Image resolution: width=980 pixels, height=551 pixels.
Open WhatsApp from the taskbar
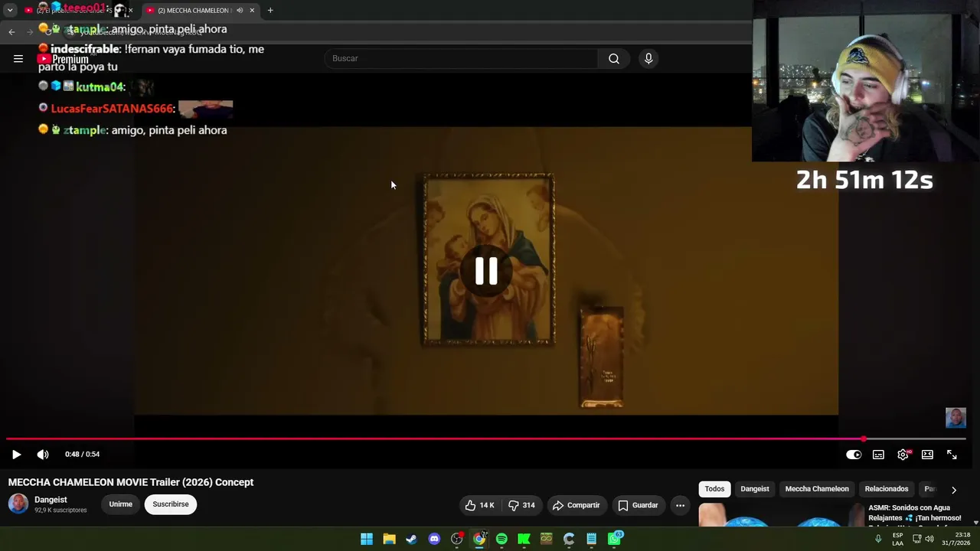(x=615, y=539)
